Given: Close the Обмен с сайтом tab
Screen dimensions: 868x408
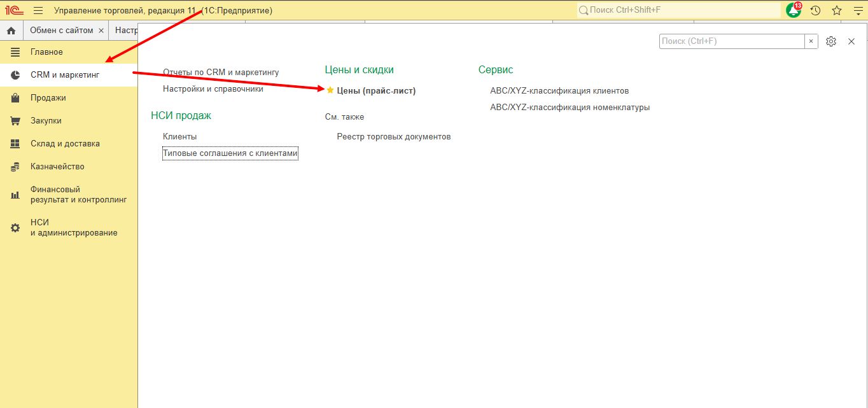Looking at the screenshot, I should 101,31.
